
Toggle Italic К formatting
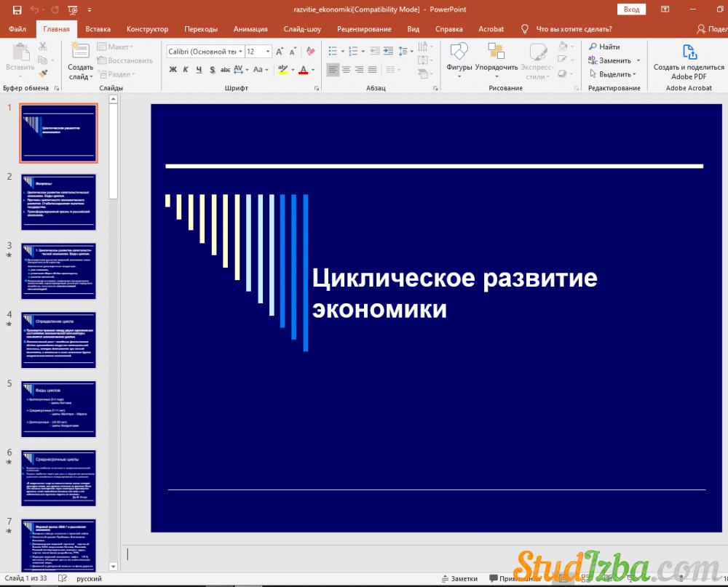[186, 70]
